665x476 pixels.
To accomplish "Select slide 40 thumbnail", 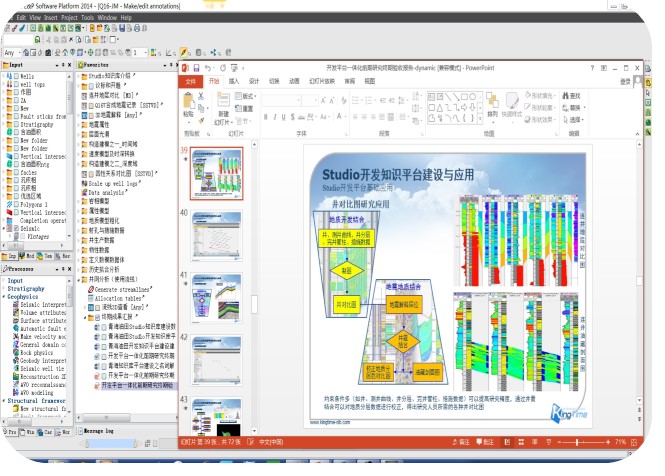I will [217, 235].
